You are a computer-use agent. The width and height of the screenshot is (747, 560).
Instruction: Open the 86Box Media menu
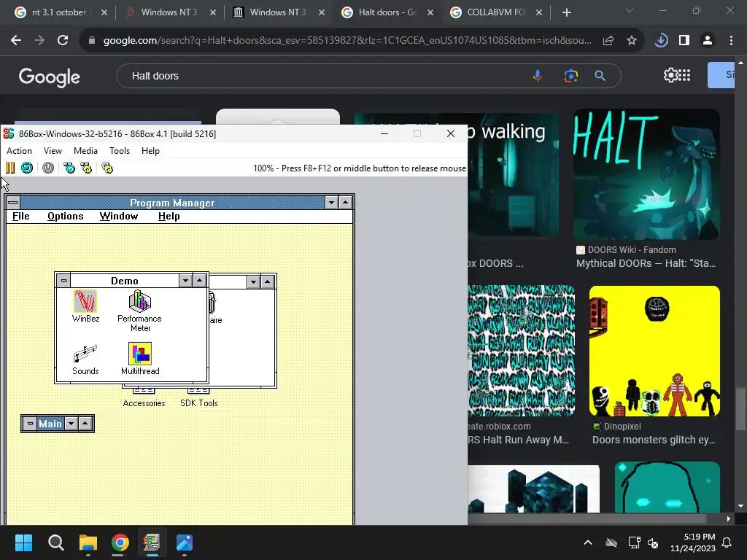pyautogui.click(x=85, y=150)
